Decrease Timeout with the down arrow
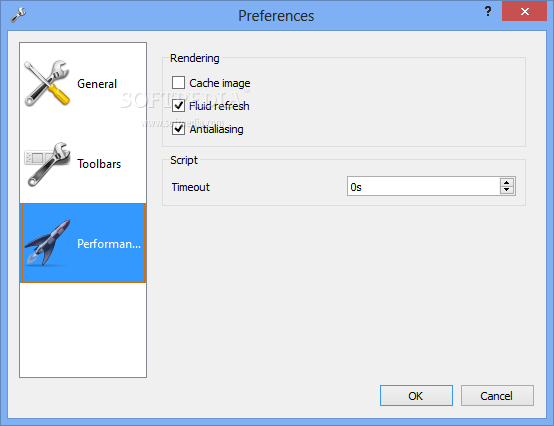Viewport: 554px width, 426px height. [x=507, y=190]
